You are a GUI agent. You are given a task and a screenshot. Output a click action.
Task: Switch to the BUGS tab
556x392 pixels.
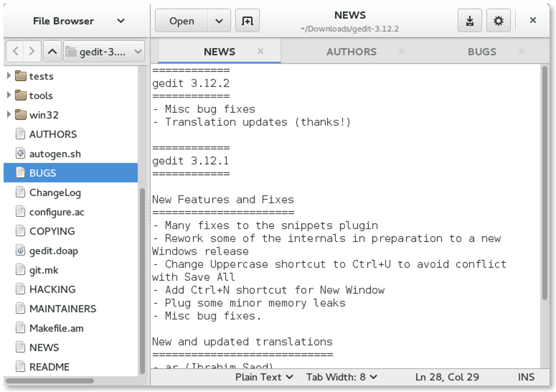(482, 52)
